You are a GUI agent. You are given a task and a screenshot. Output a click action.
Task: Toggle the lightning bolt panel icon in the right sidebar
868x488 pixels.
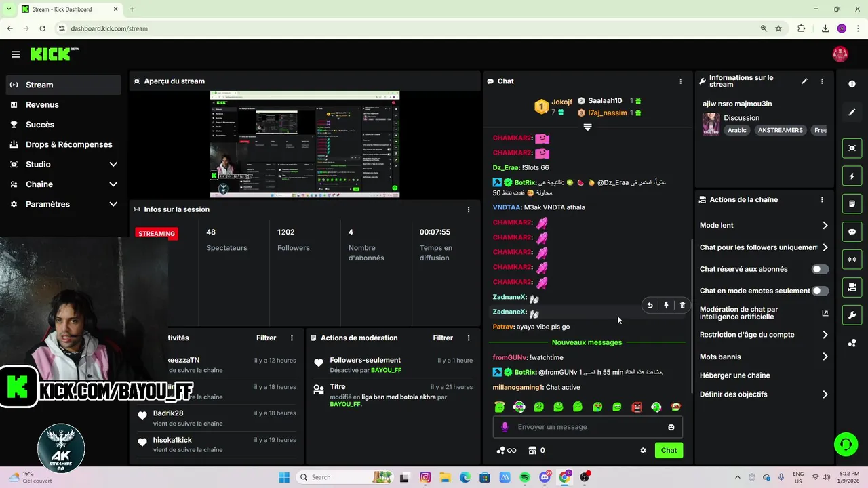coord(852,176)
